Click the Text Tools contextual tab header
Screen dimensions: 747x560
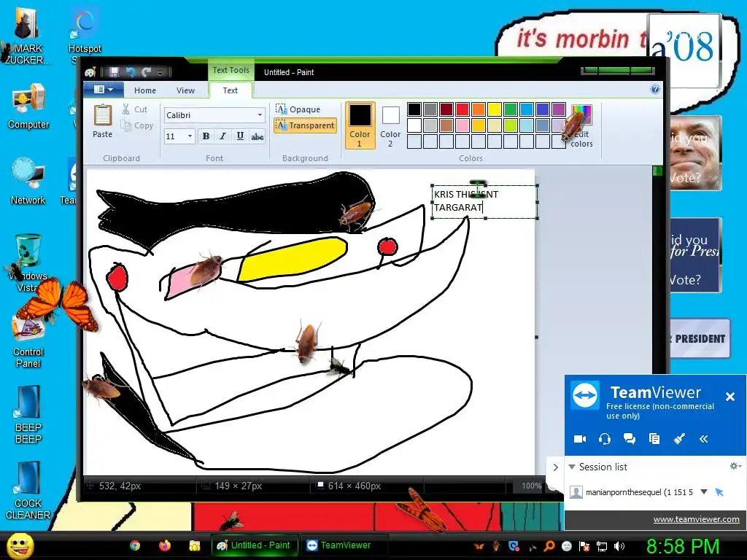pyautogui.click(x=231, y=70)
